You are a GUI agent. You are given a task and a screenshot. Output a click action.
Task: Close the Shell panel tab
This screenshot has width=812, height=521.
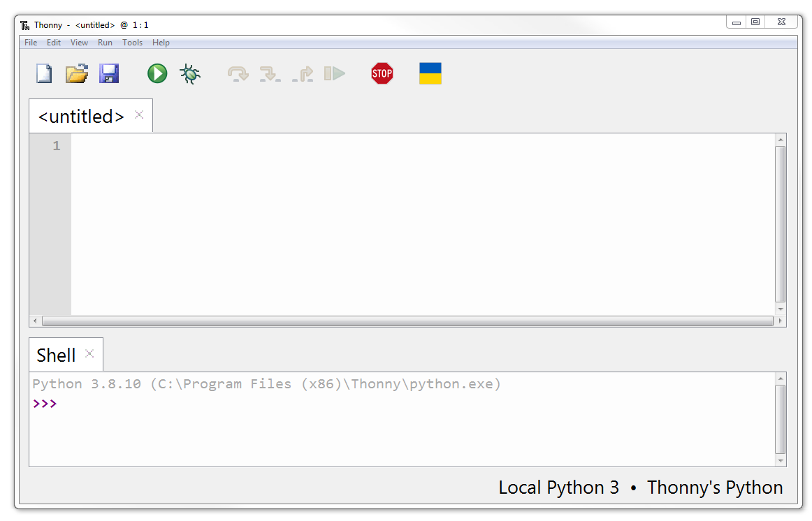pyautogui.click(x=89, y=353)
